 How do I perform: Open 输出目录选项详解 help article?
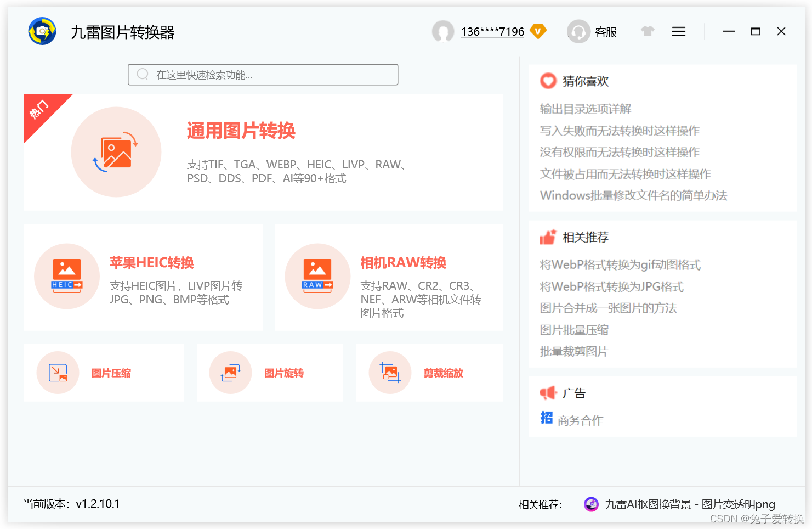click(585, 109)
